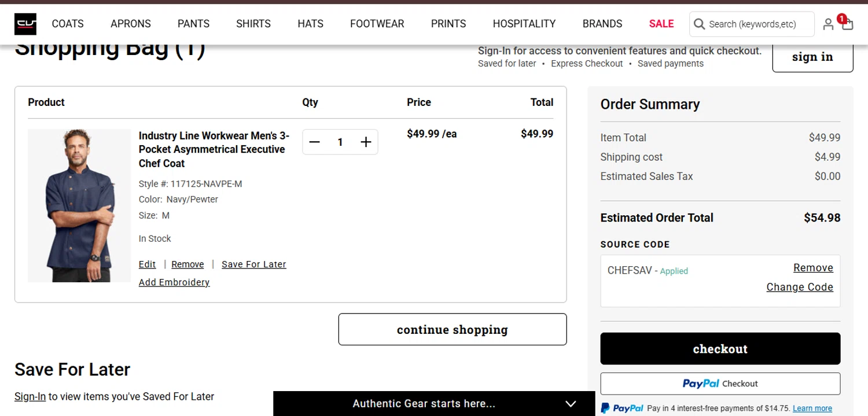Click PayPal Learn more link
This screenshot has height=416, width=868.
pyautogui.click(x=812, y=408)
